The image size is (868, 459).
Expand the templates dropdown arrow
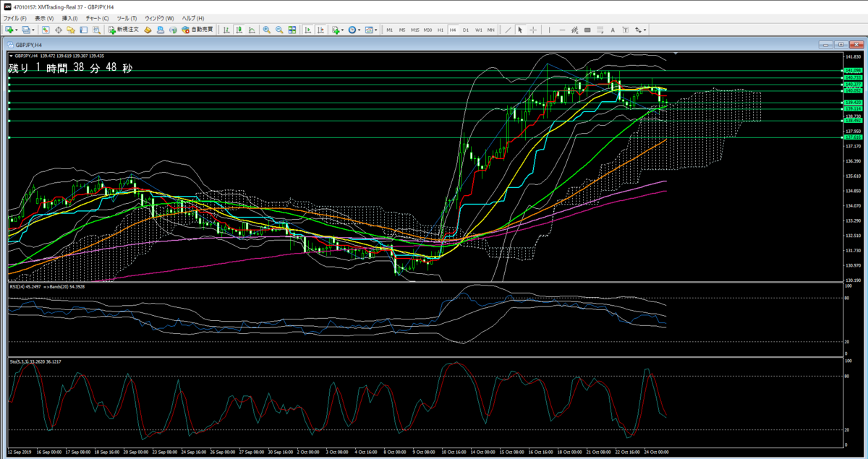pos(375,30)
